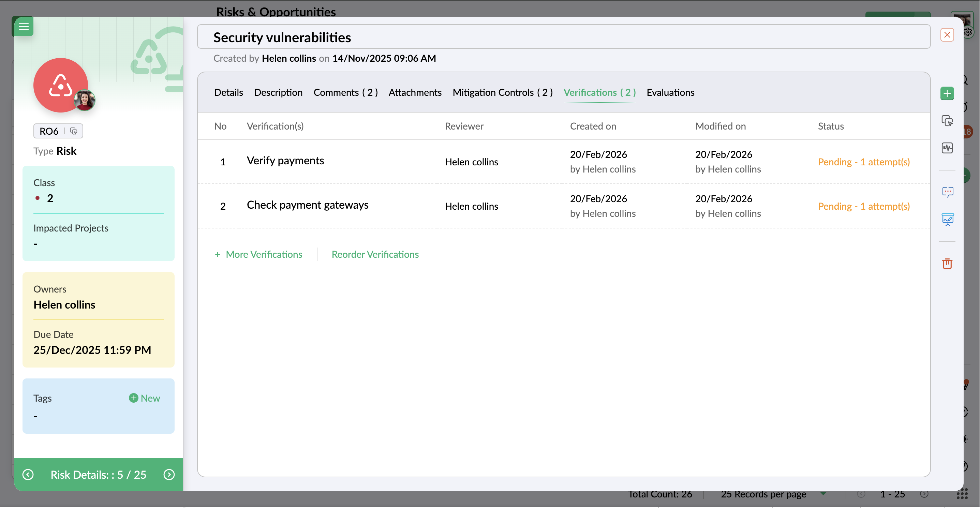The image size is (980, 508).
Task: Switch to the Comments tab
Action: coord(345,92)
